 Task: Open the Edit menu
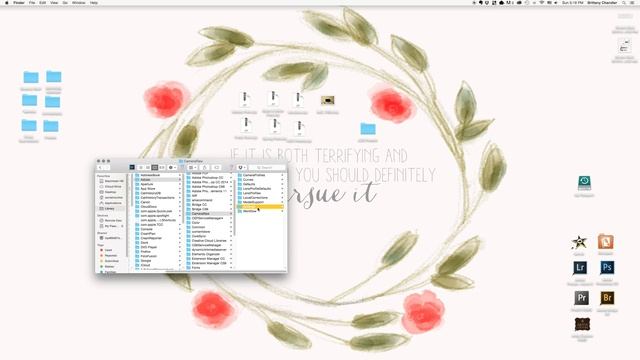click(x=42, y=3)
